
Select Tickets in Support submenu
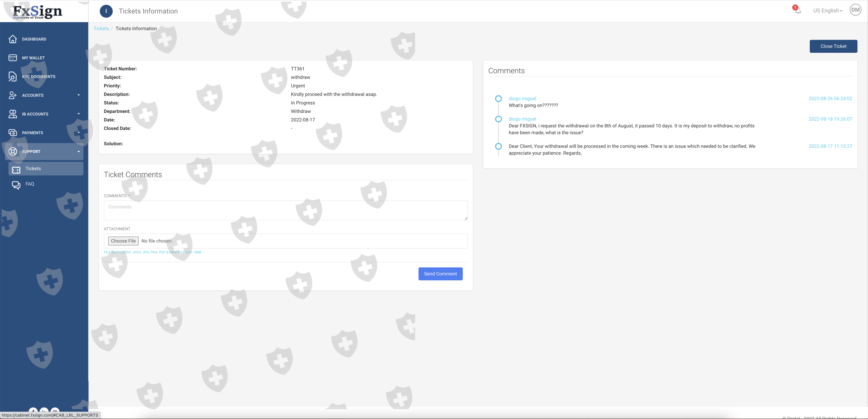33,169
